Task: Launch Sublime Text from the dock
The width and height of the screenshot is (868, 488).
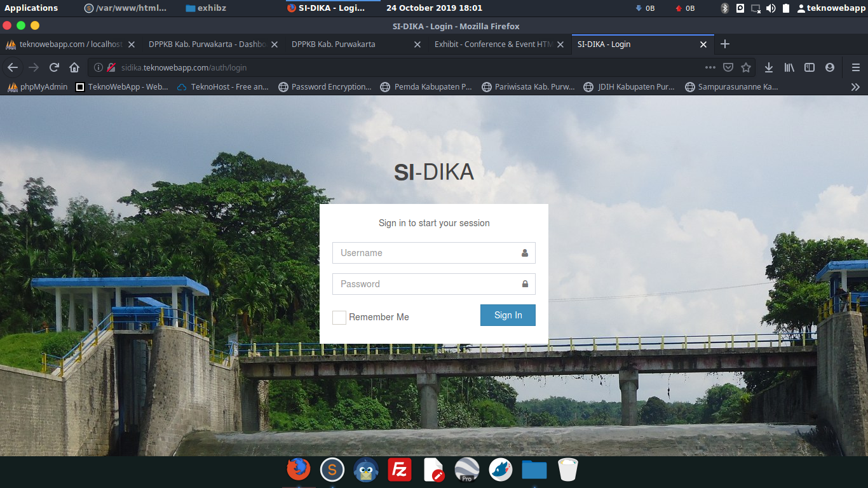Action: (332, 469)
